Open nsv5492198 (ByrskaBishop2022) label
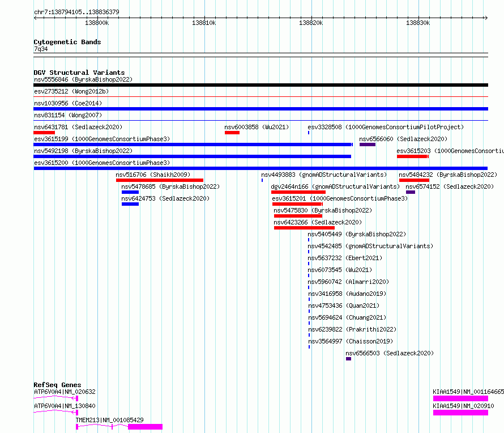The image size is (504, 433). pyautogui.click(x=83, y=151)
